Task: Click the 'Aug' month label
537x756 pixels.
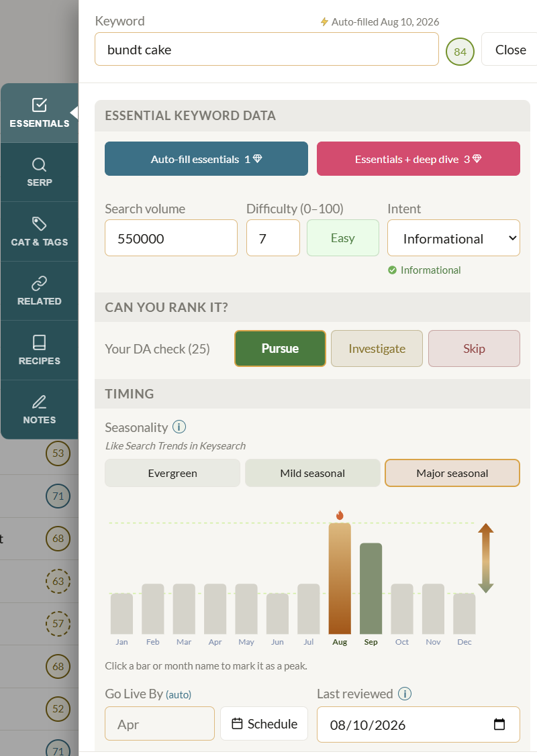Action: coord(340,642)
